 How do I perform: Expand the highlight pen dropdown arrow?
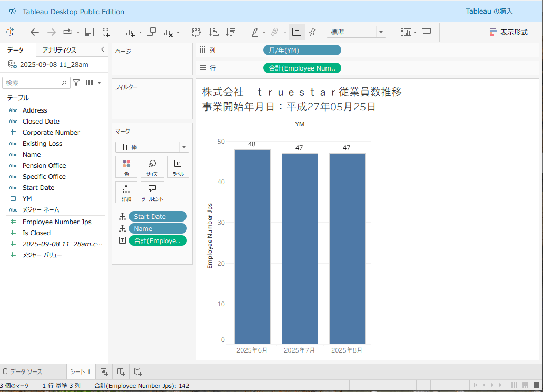point(264,33)
